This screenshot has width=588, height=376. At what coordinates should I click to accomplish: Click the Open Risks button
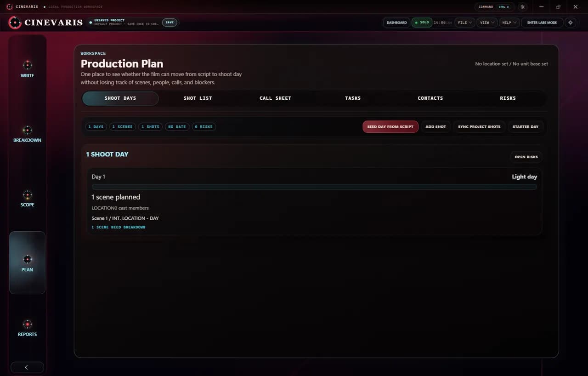point(526,157)
